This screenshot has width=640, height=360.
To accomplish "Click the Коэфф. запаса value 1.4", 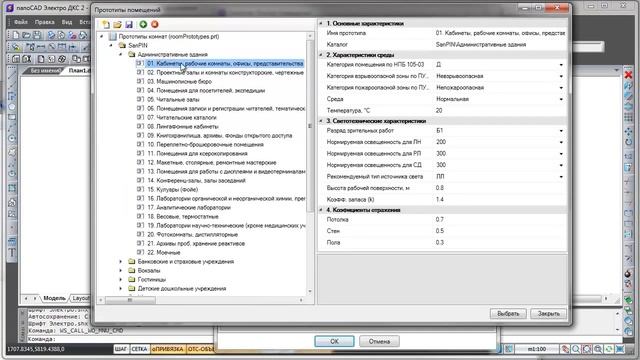I will pyautogui.click(x=500, y=200).
